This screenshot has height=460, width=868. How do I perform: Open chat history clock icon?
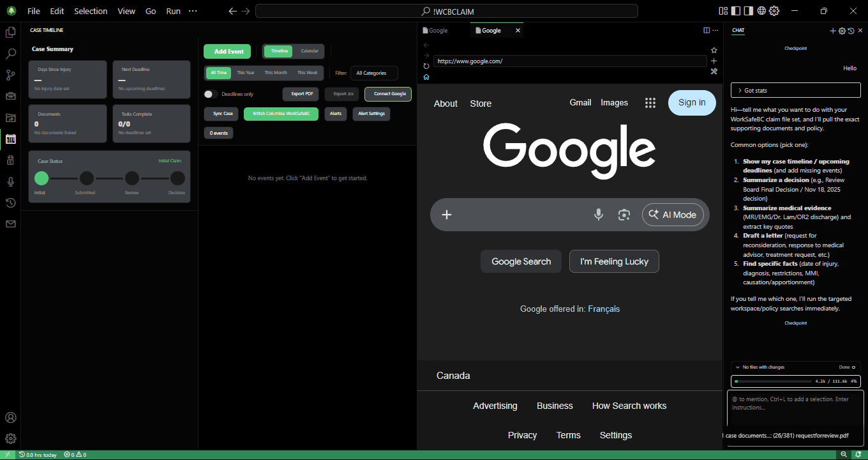pyautogui.click(x=851, y=31)
